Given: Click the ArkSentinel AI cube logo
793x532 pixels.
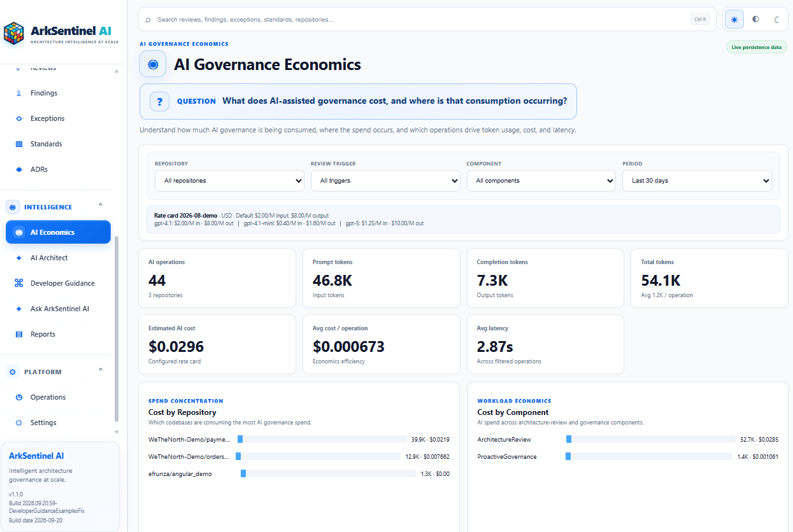Looking at the screenshot, I should coord(13,33).
